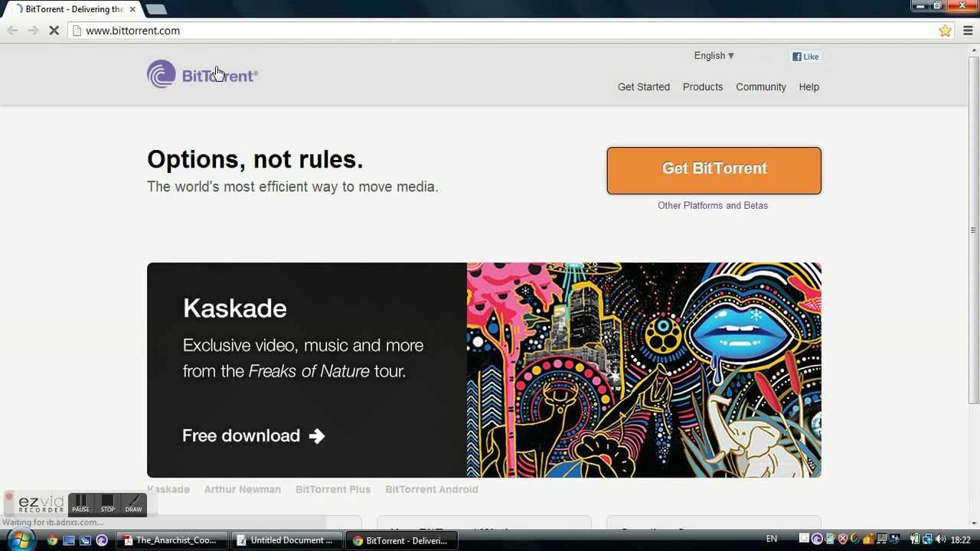Click the Kaskade banner heading

pyautogui.click(x=235, y=308)
